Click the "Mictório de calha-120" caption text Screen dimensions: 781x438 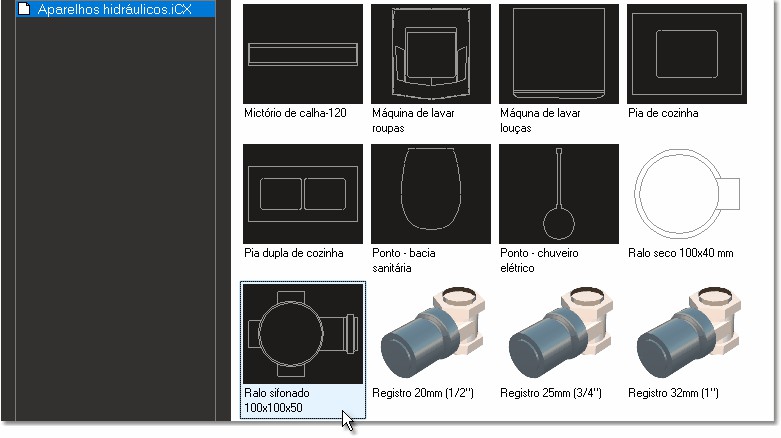coord(295,113)
